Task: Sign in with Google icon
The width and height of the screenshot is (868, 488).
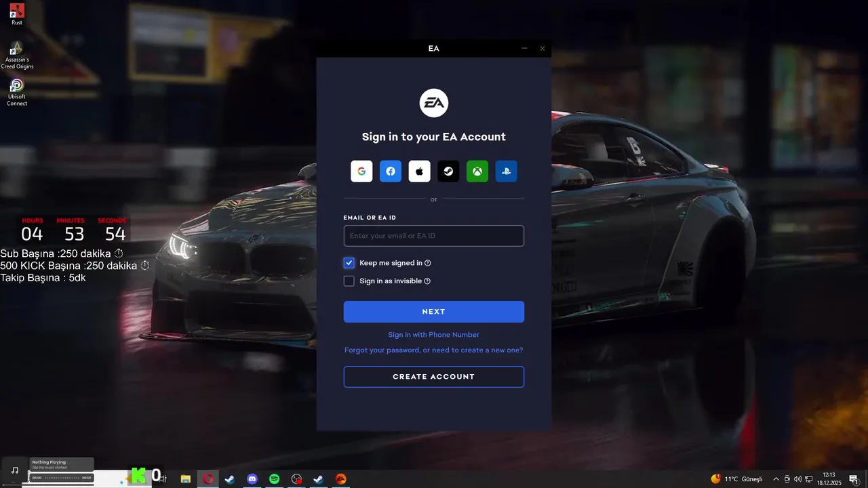Action: (x=361, y=171)
